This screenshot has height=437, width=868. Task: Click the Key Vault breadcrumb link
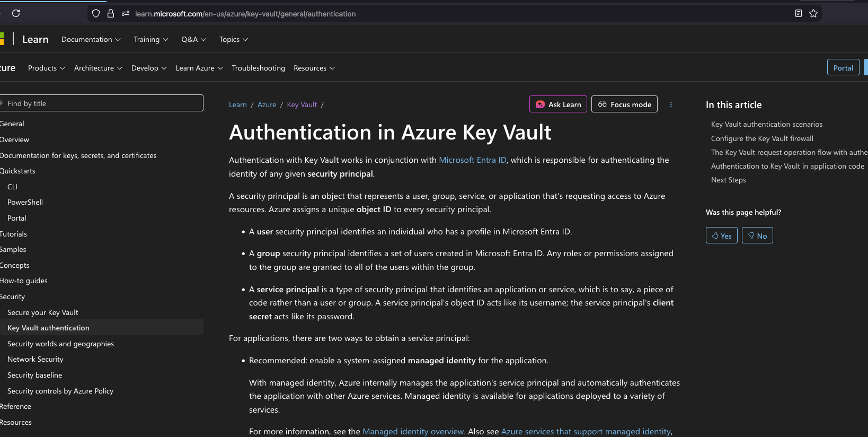pos(302,104)
